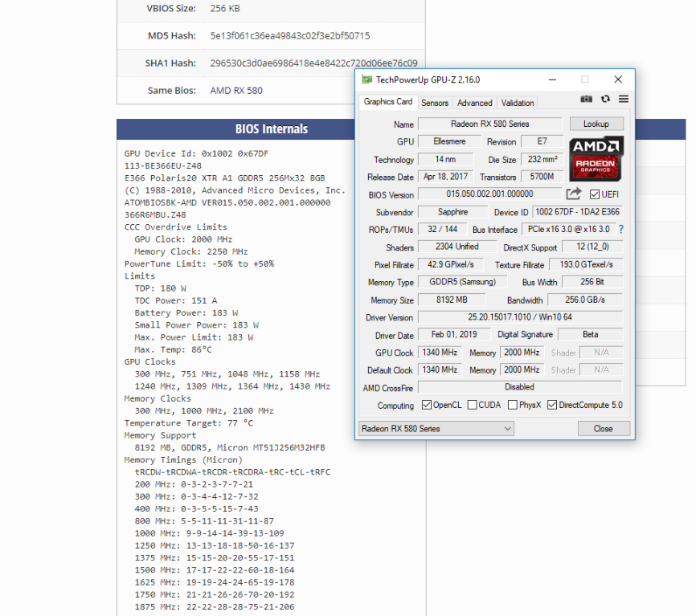Click the Close button in GPU-Z

pyautogui.click(x=604, y=429)
